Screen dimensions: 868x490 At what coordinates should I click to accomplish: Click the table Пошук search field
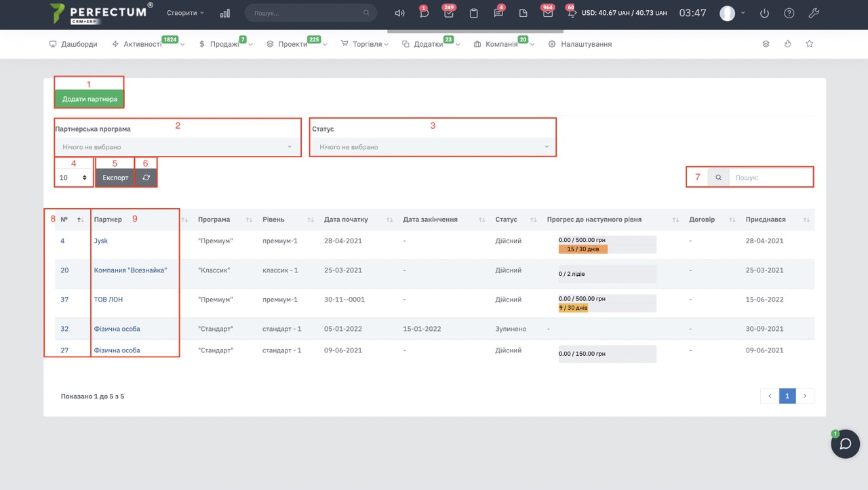(770, 178)
